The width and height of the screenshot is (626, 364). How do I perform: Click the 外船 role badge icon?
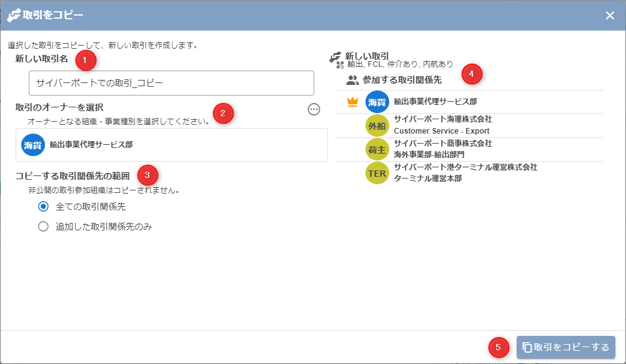[x=377, y=125]
